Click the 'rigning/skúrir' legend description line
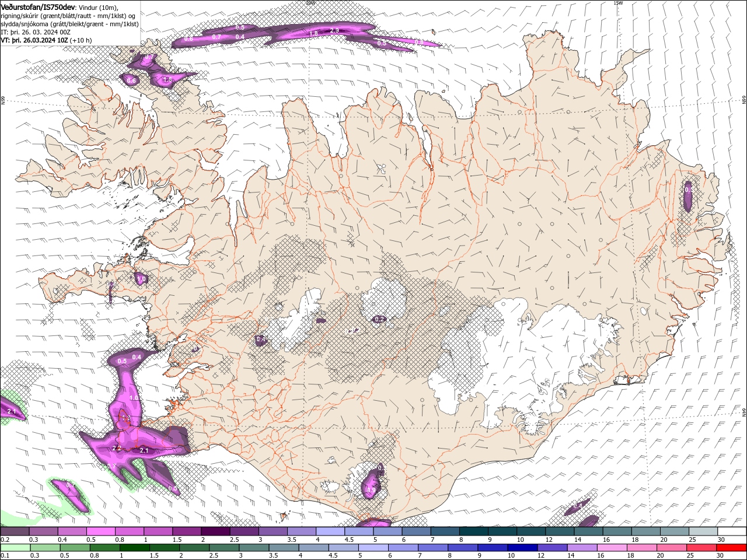This screenshot has width=747, height=560. [x=67, y=15]
